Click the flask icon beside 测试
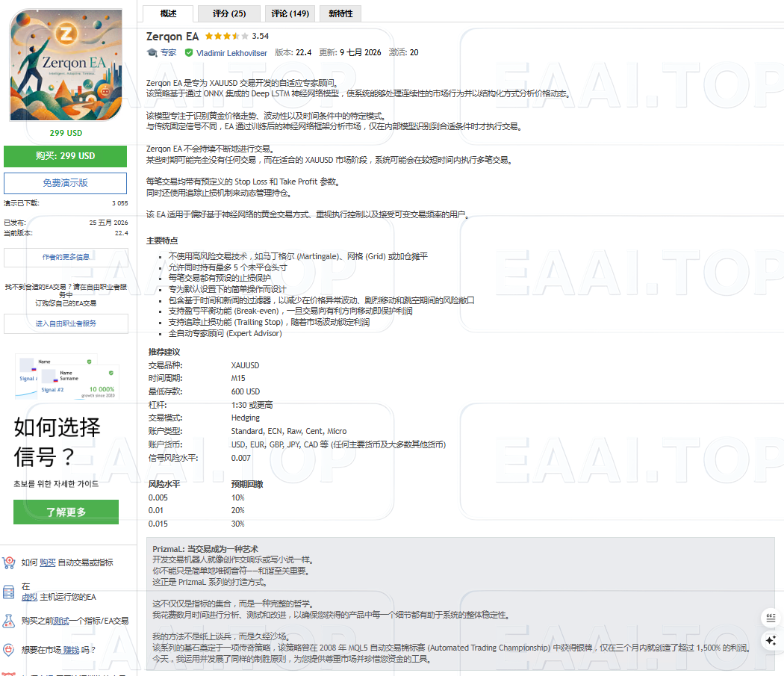The image size is (784, 676). coord(8,621)
